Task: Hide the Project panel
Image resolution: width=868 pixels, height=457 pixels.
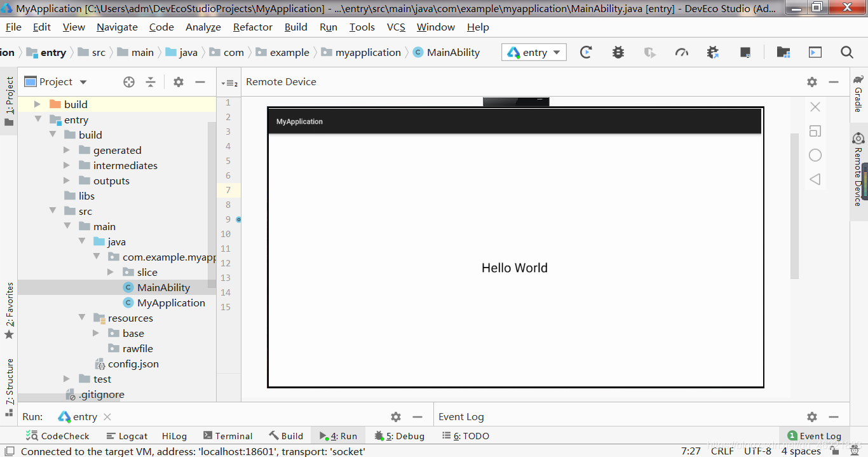Action: pyautogui.click(x=200, y=82)
